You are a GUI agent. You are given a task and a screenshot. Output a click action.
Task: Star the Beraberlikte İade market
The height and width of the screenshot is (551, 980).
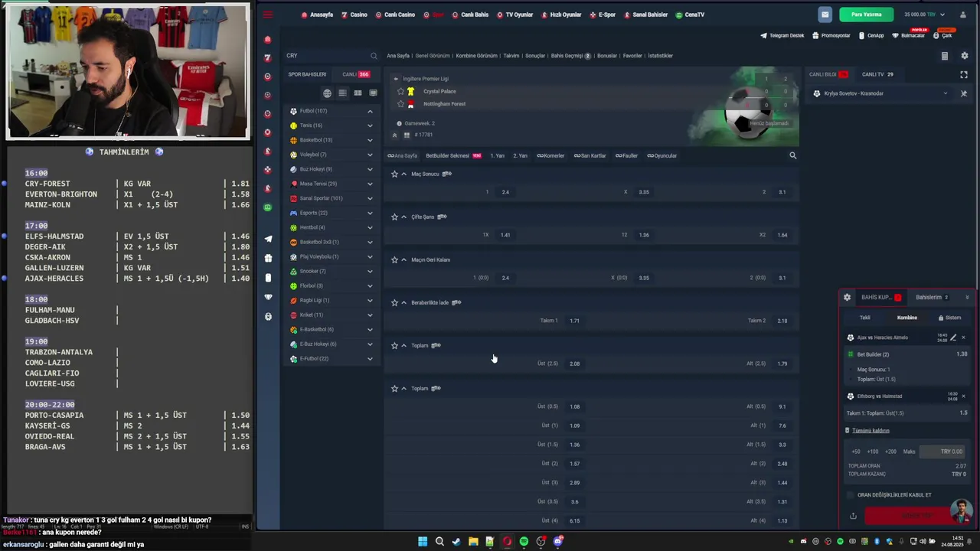pos(394,302)
